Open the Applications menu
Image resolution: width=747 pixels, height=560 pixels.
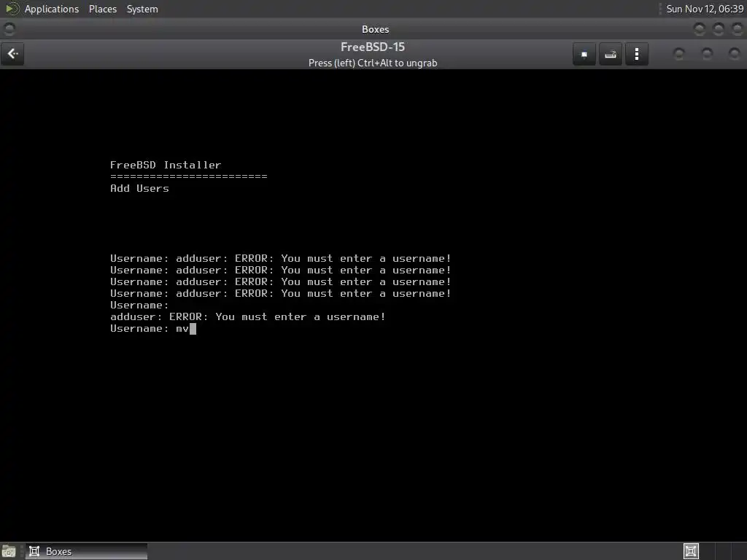click(x=52, y=9)
